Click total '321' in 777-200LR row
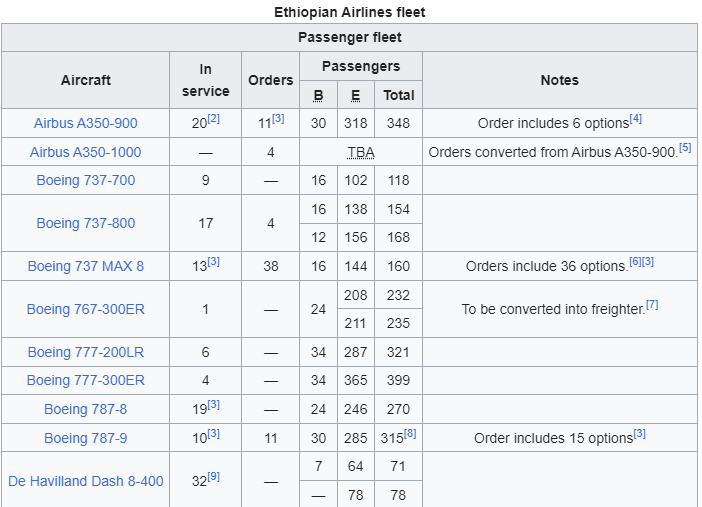Image resolution: width=702 pixels, height=507 pixels. click(398, 352)
